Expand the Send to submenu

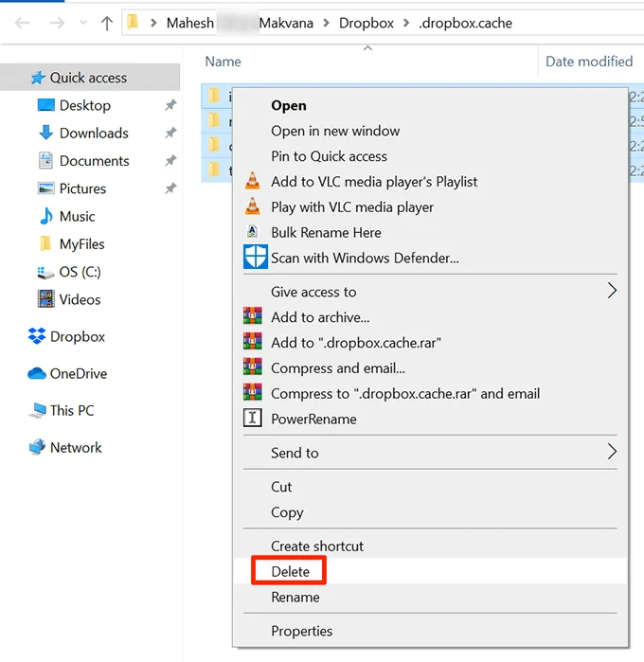coord(430,453)
